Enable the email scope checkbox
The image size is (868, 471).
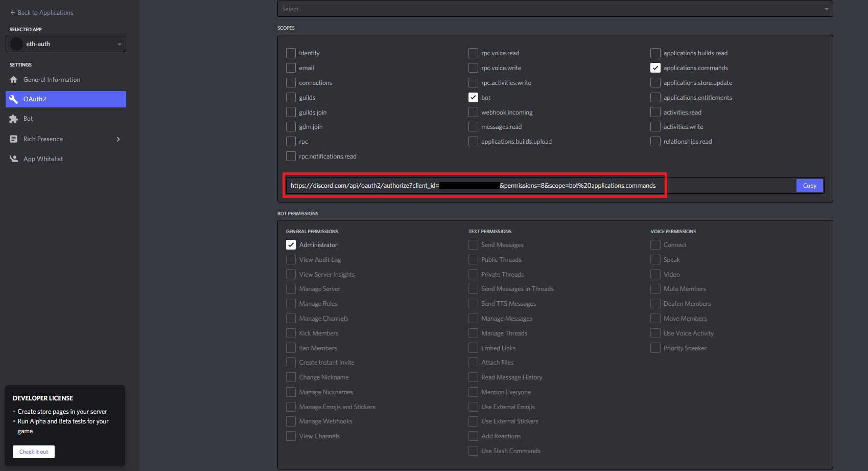point(291,68)
